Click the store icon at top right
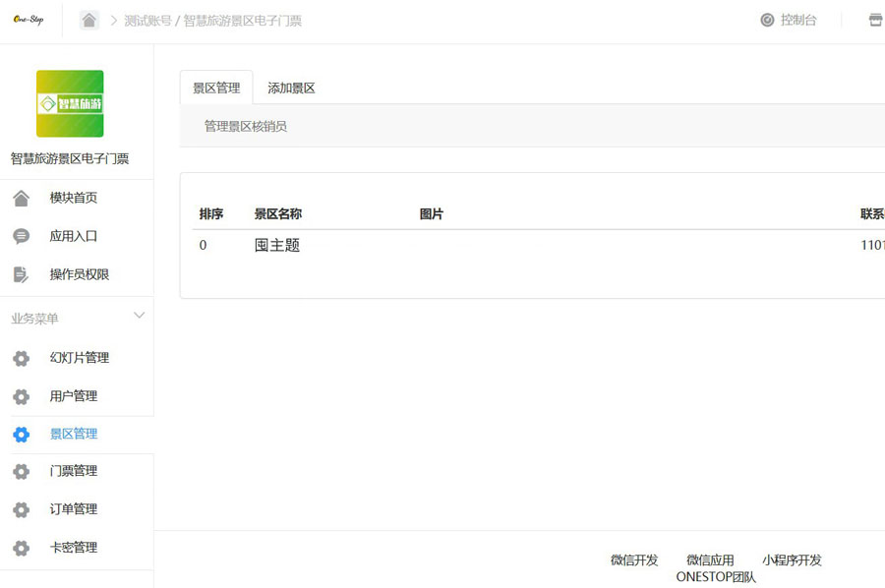 [874, 20]
